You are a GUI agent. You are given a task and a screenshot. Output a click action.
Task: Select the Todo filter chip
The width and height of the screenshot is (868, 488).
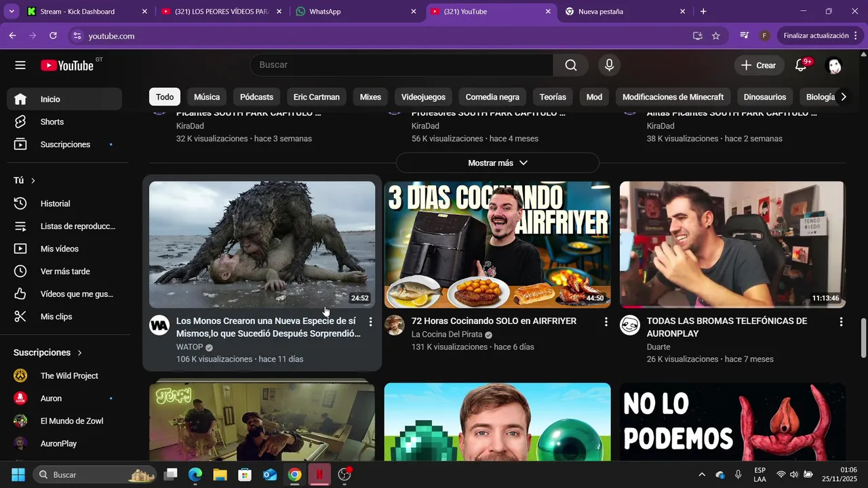[x=165, y=97]
